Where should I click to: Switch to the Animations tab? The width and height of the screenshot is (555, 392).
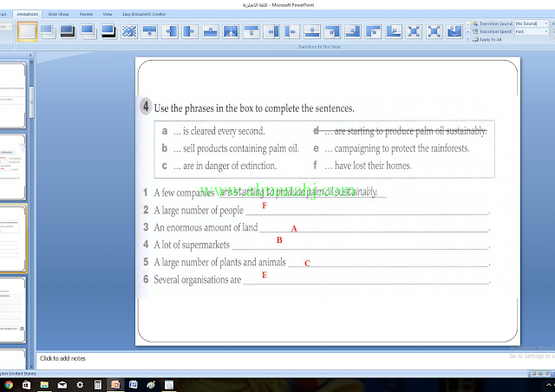pyautogui.click(x=27, y=14)
